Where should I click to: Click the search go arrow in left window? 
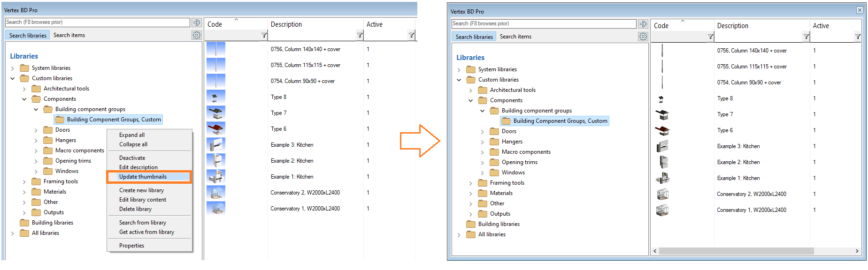pyautogui.click(x=197, y=22)
